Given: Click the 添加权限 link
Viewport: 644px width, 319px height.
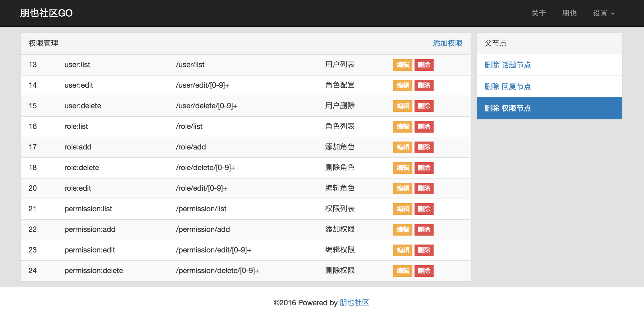Looking at the screenshot, I should [447, 43].
